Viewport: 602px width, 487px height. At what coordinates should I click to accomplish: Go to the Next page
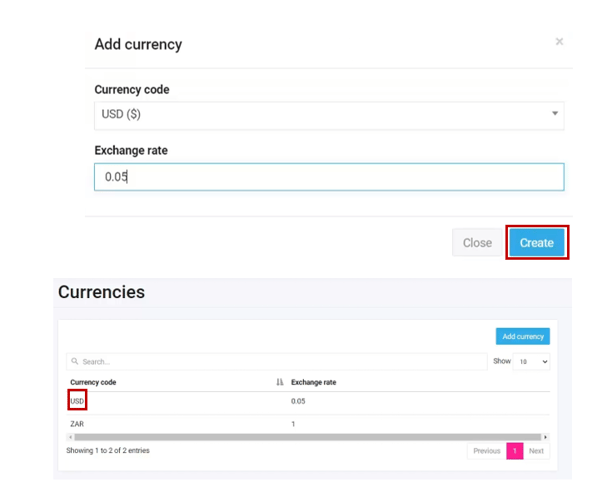click(536, 451)
